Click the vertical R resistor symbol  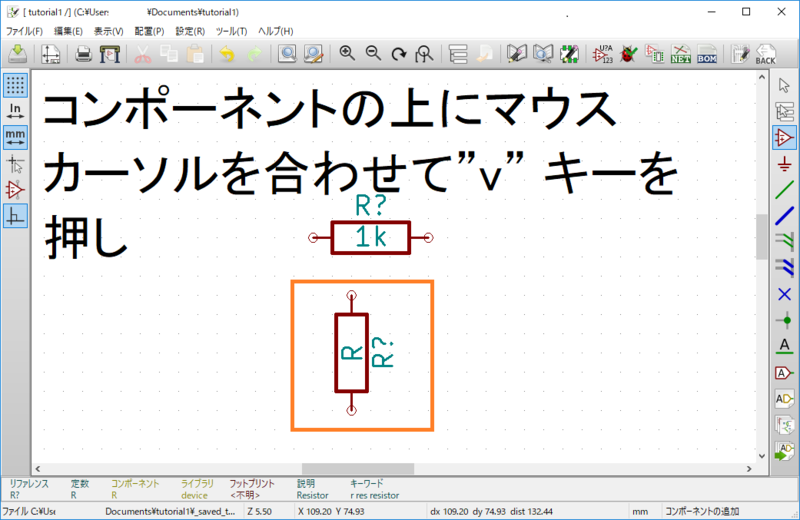pyautogui.click(x=352, y=353)
